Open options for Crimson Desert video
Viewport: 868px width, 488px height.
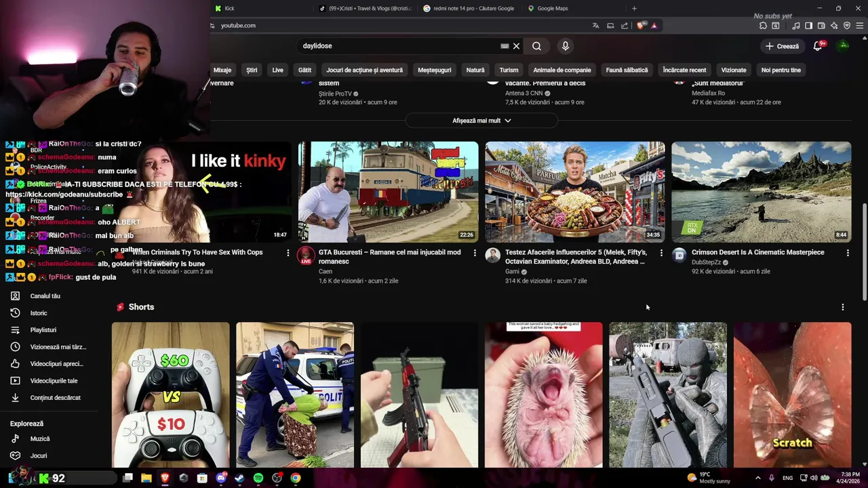pos(848,253)
